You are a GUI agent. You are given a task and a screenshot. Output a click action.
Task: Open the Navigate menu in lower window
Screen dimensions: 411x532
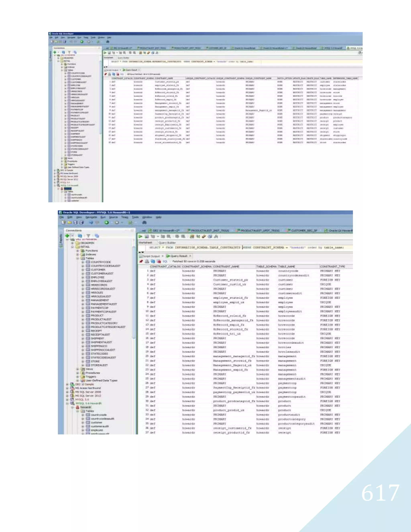point(91,217)
